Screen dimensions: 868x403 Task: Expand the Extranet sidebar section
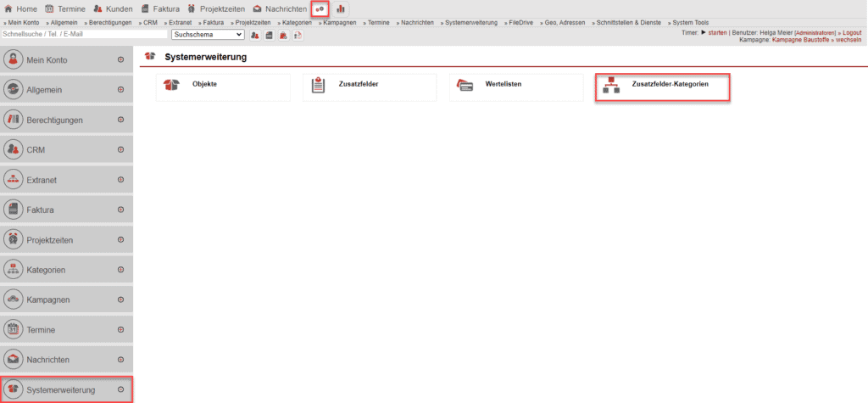pos(120,180)
